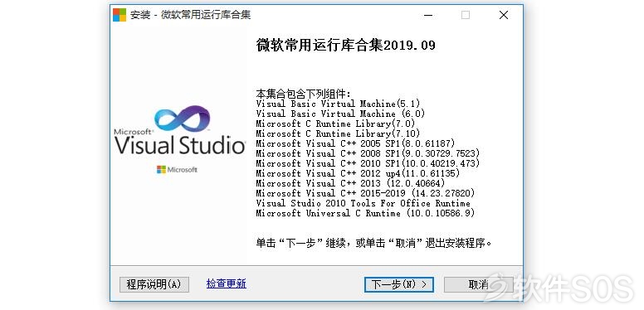Minimize the installer window
Screen dimensions: 644x310
pos(427,15)
